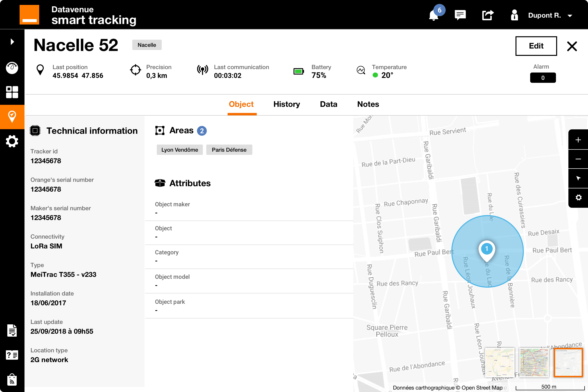
Task: Switch to the History tab
Action: tap(286, 104)
